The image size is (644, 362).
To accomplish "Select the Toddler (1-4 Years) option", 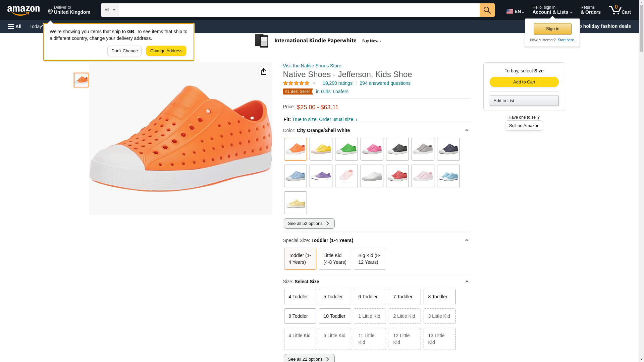I will 300,259.
